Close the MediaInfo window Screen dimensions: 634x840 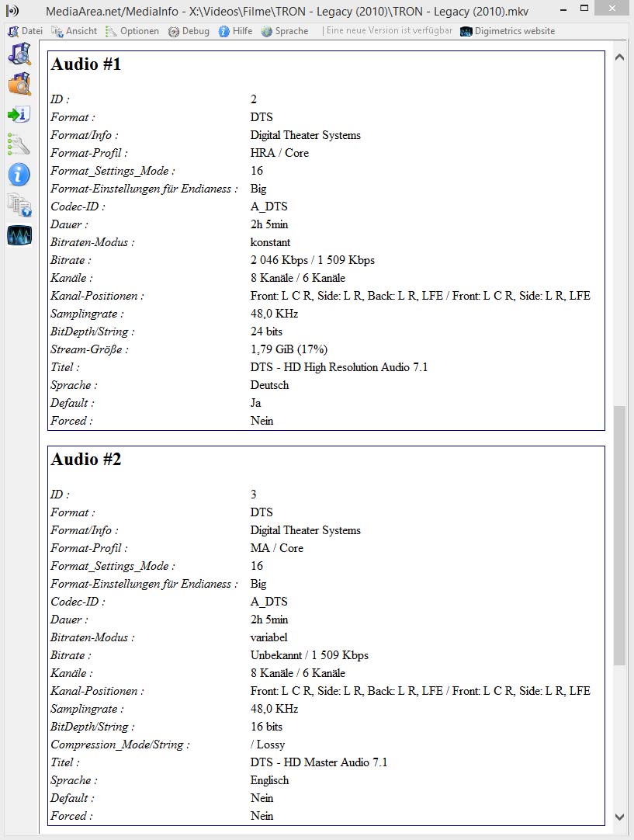point(612,9)
